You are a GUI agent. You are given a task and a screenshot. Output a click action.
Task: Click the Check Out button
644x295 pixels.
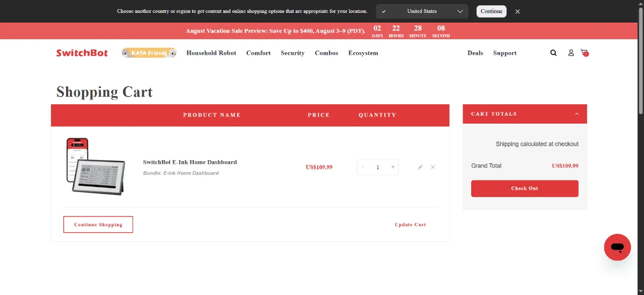click(x=525, y=189)
